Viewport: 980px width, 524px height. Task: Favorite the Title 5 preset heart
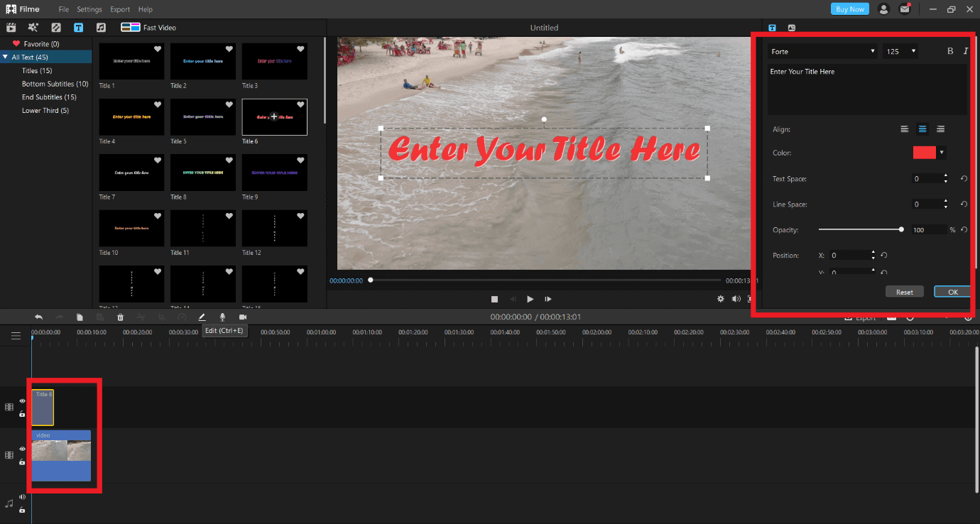(x=229, y=104)
